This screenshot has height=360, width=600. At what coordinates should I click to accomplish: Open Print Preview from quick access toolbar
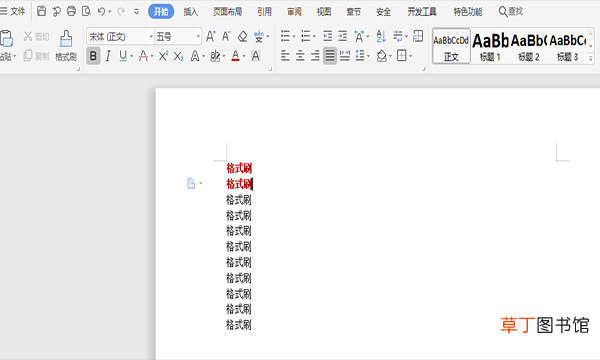(86, 11)
